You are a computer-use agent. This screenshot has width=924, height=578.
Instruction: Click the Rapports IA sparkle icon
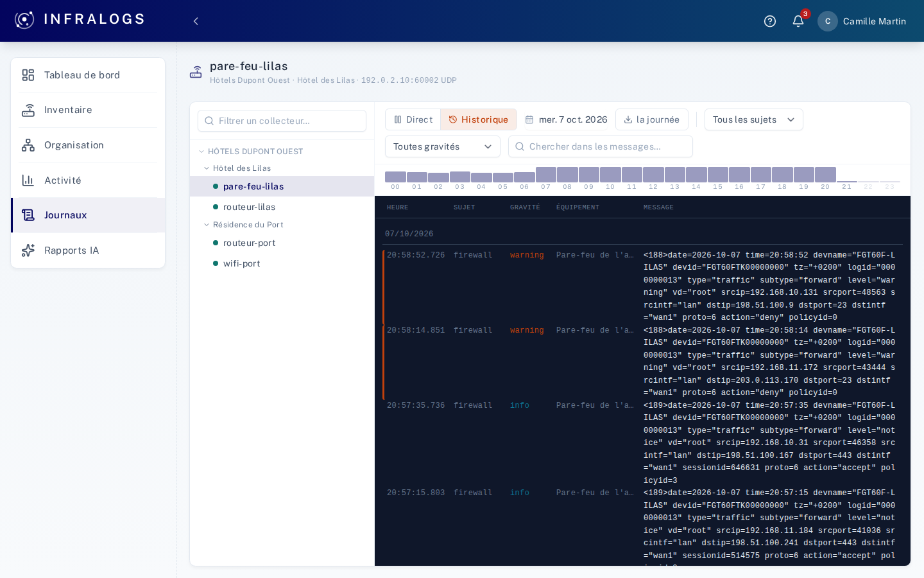(28, 250)
